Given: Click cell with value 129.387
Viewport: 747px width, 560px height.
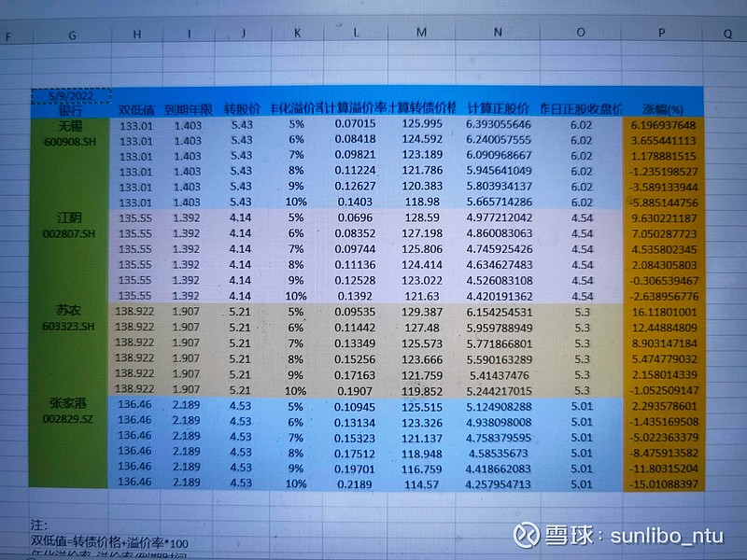Looking at the screenshot, I should (x=422, y=313).
